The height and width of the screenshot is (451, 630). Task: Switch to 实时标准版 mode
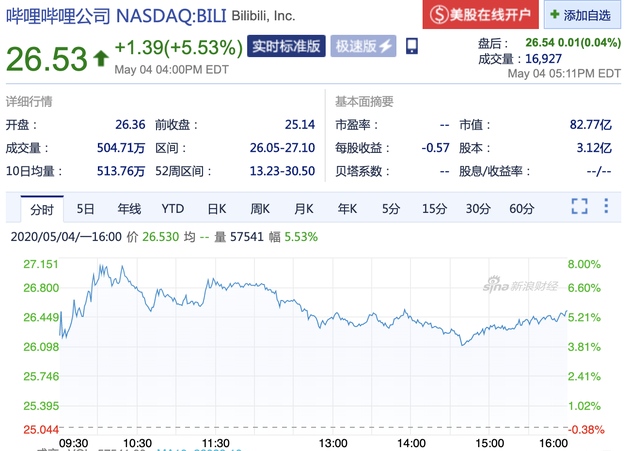[x=286, y=46]
